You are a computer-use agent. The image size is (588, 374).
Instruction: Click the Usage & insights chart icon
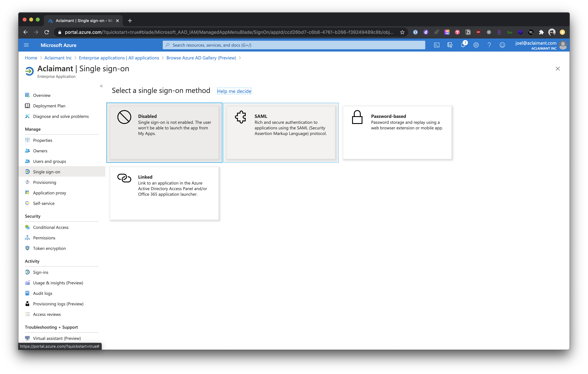pyautogui.click(x=27, y=282)
